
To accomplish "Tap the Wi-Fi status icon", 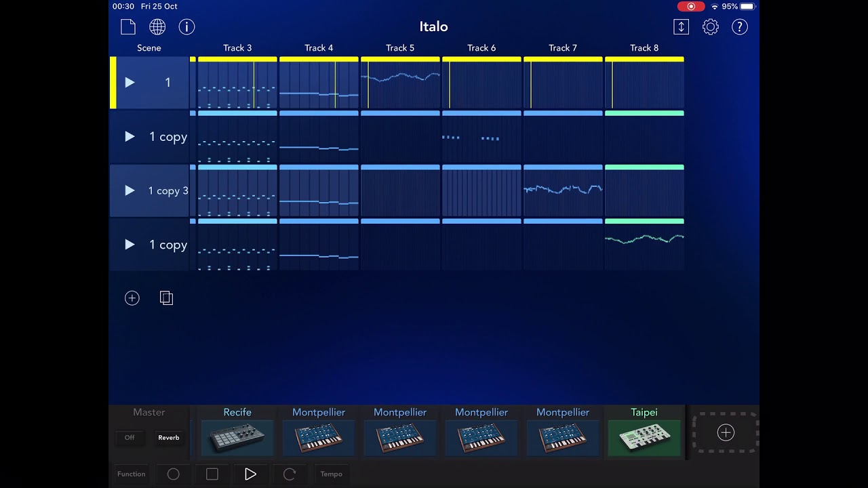I will tap(714, 6).
